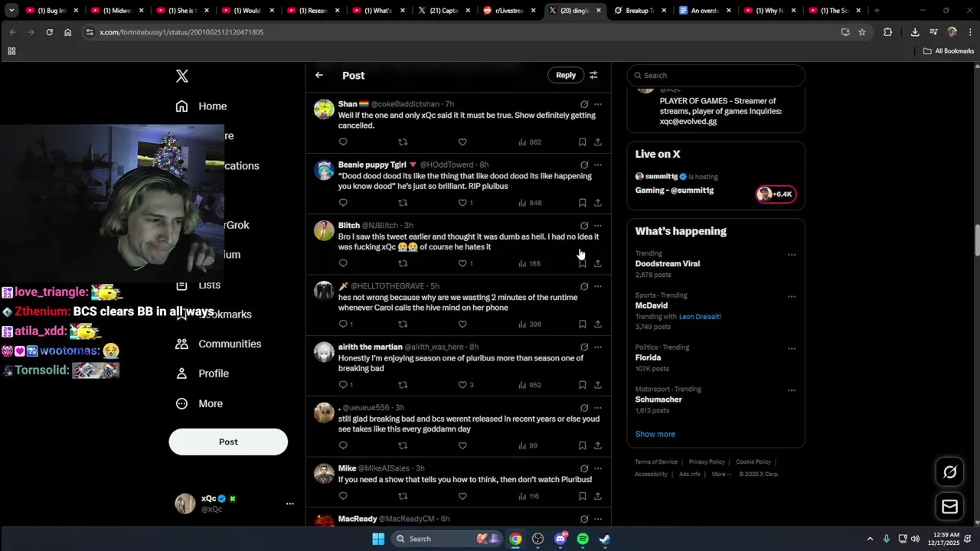The height and width of the screenshot is (551, 980).
Task: Open more options on Beanie puppy Tgirl's post
Action: (x=598, y=165)
